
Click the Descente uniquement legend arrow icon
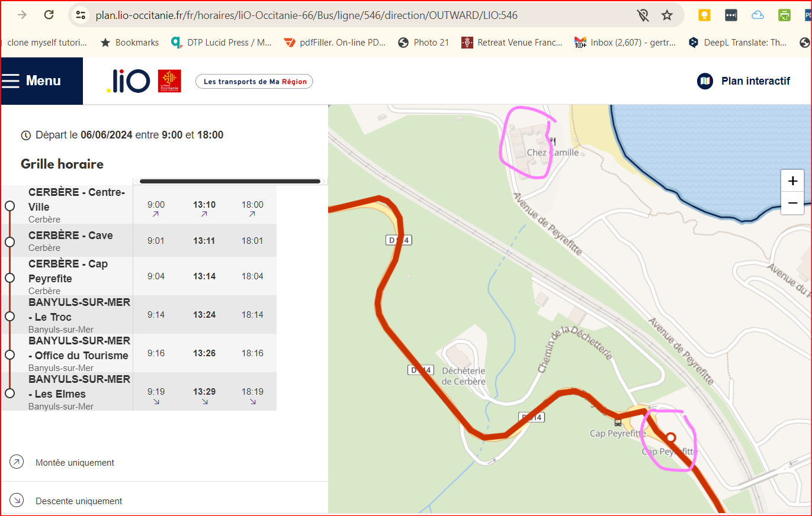click(17, 501)
